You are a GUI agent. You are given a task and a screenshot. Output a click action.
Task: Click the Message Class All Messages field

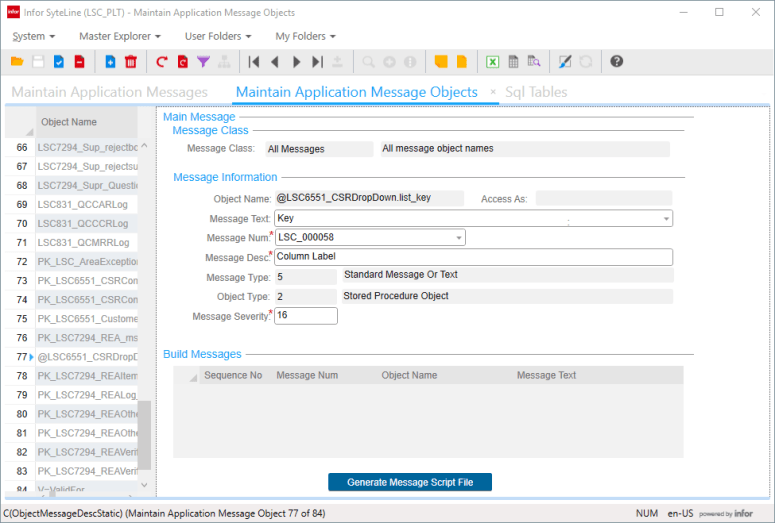(x=319, y=149)
